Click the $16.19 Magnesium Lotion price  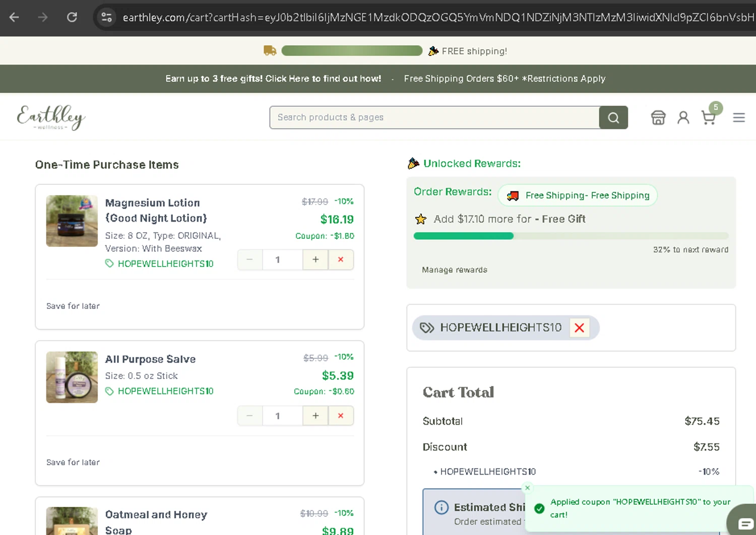[x=337, y=219]
